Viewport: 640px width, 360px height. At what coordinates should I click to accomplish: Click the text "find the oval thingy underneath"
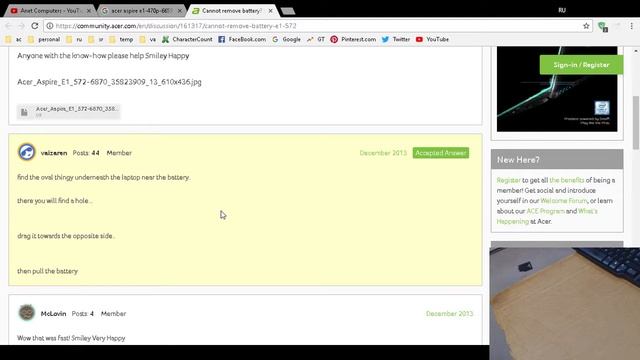tap(63, 177)
